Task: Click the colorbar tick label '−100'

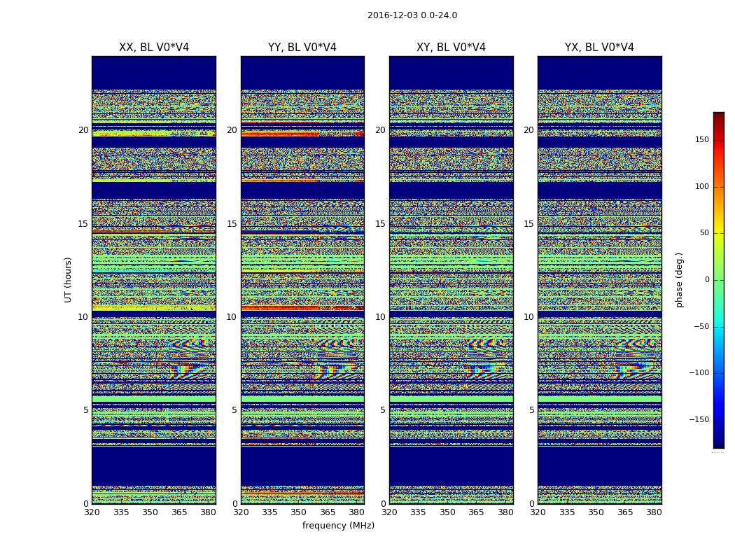Action: (x=699, y=372)
